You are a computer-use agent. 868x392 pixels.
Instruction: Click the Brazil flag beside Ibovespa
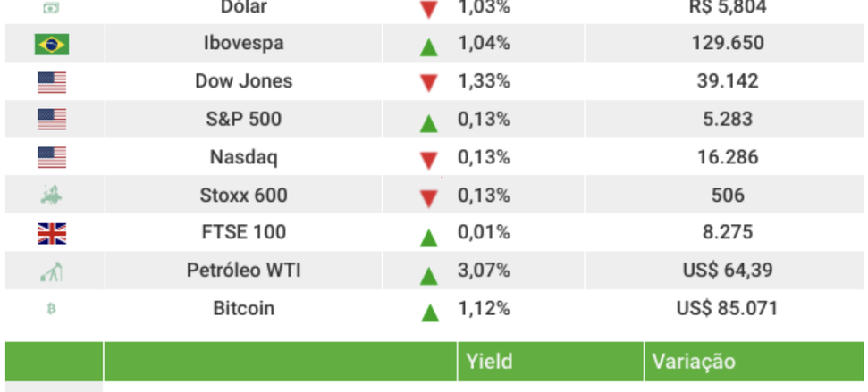pyautogui.click(x=52, y=44)
